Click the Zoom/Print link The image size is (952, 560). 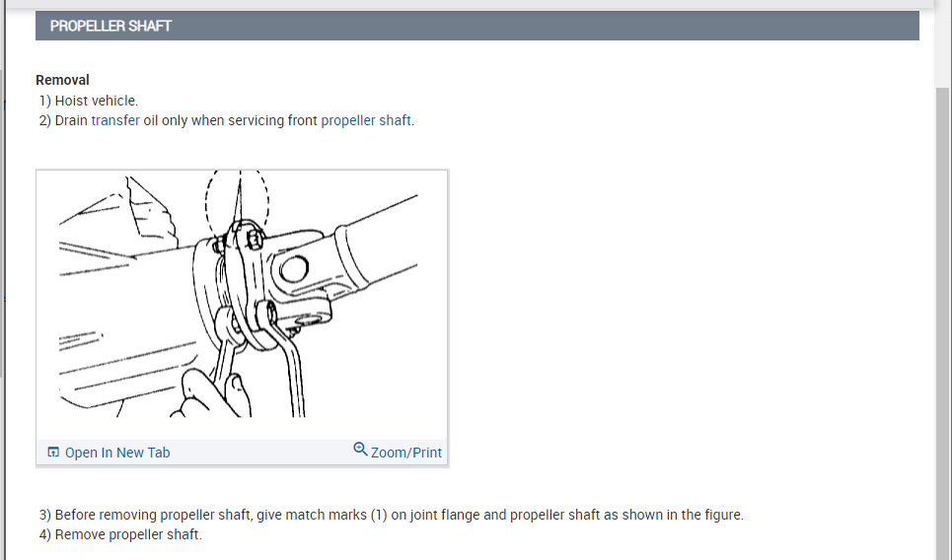coord(406,453)
